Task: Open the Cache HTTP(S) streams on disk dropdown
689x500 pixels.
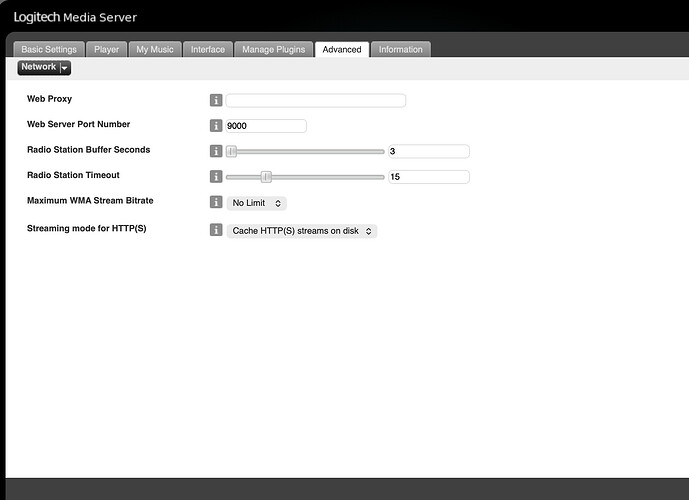Action: [302, 231]
